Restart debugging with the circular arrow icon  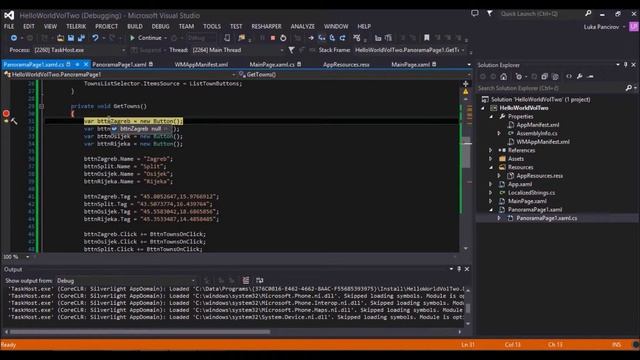tap(283, 38)
